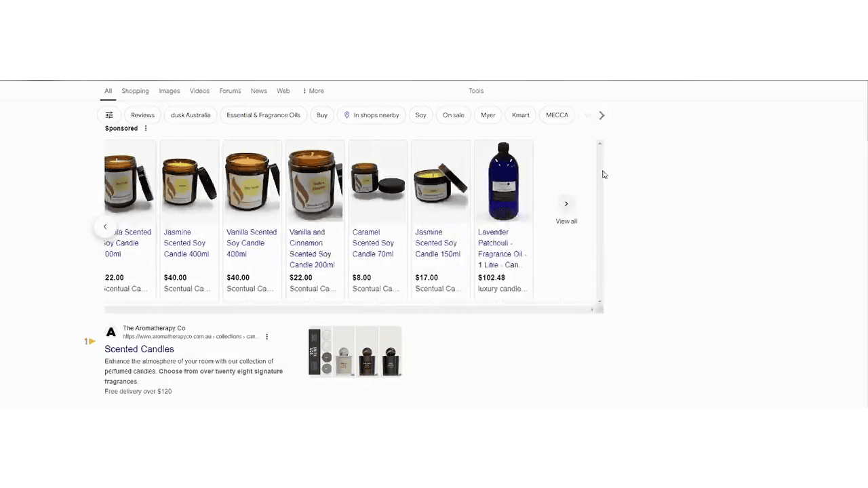Click the View all arrow button
868x488 pixels.
[566, 204]
